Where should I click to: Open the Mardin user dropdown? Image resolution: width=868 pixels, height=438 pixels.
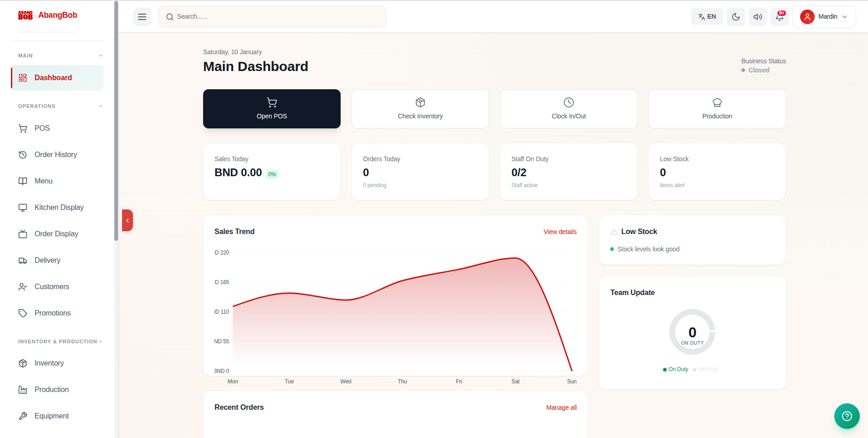tap(824, 17)
